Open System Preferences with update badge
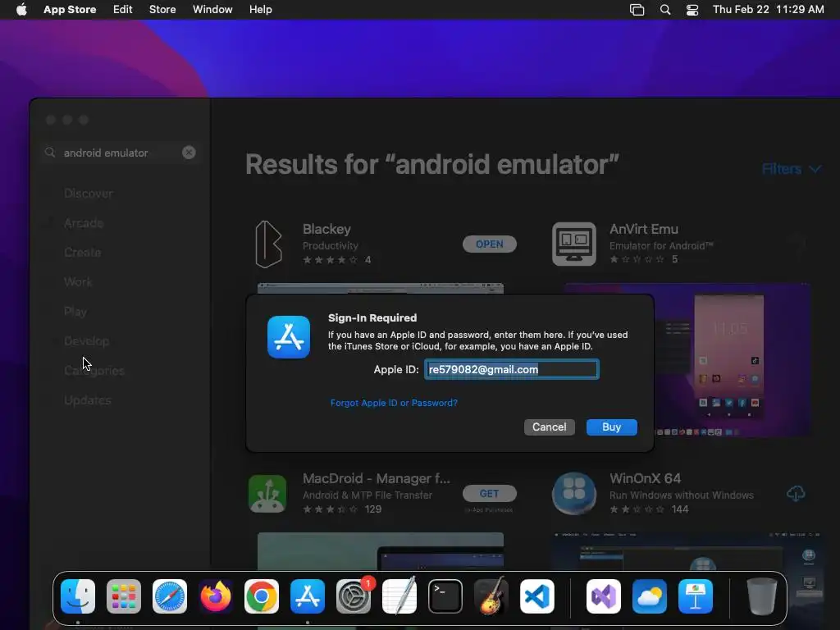Viewport: 840px width, 630px height. (354, 596)
